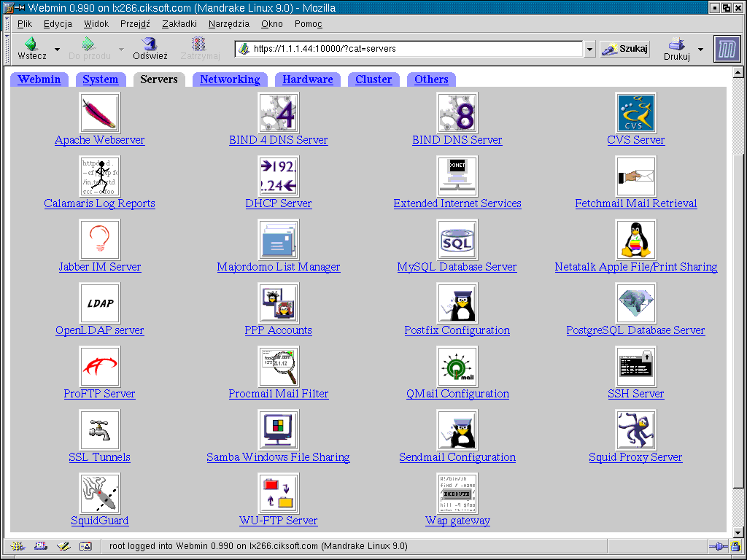
Task: Click the Drukuj printer button
Action: (x=676, y=49)
